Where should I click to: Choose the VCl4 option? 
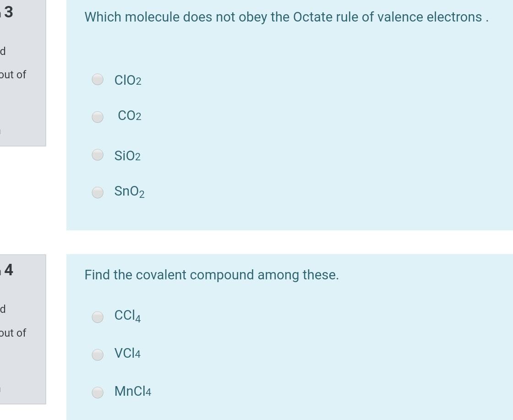point(97,354)
